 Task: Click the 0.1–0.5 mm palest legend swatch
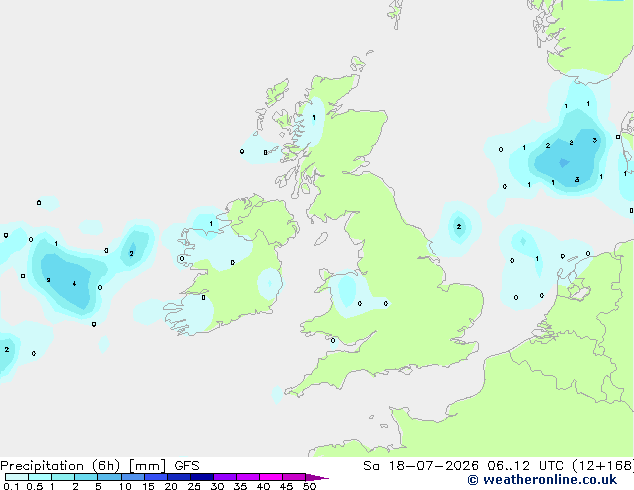(17, 477)
